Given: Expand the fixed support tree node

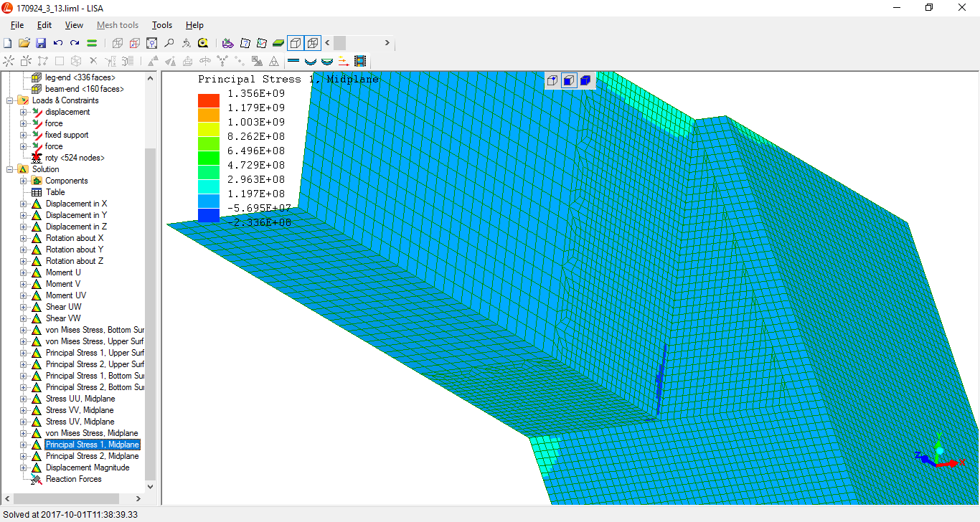Looking at the screenshot, I should (x=23, y=135).
